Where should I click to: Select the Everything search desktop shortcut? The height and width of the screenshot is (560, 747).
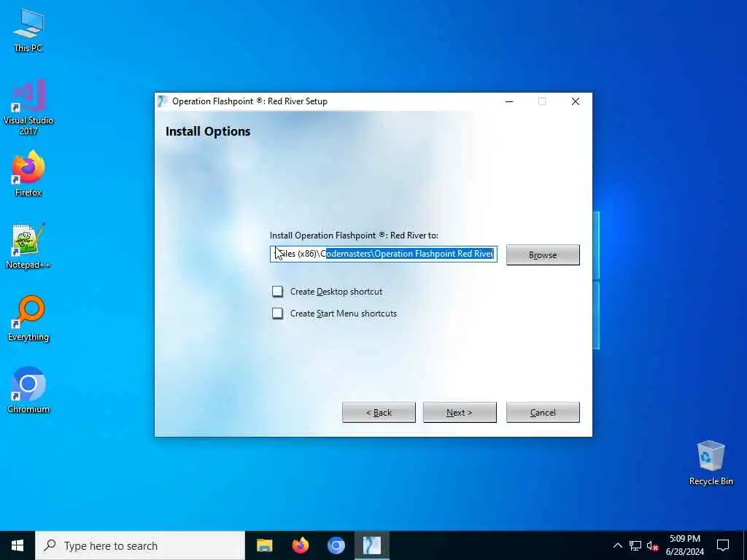(x=28, y=319)
